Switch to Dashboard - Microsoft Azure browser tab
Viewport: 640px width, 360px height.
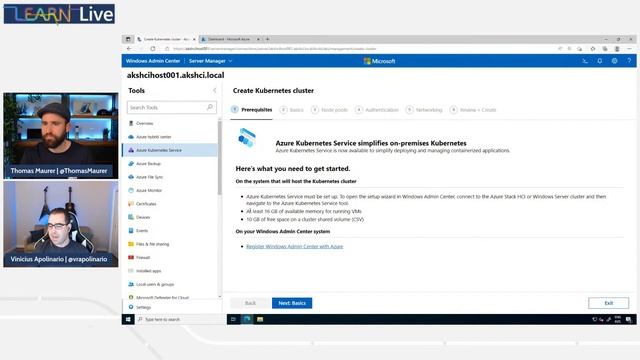coord(231,39)
